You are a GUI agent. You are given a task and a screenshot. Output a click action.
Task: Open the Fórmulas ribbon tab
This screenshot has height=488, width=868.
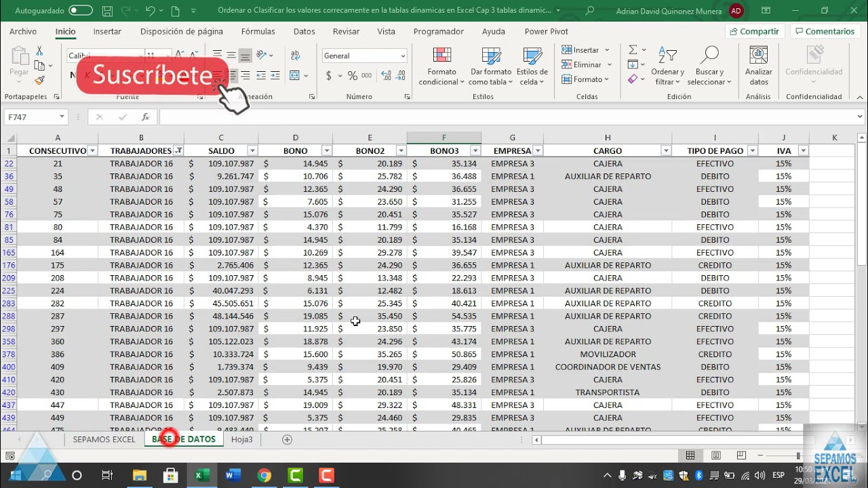pyautogui.click(x=258, y=31)
